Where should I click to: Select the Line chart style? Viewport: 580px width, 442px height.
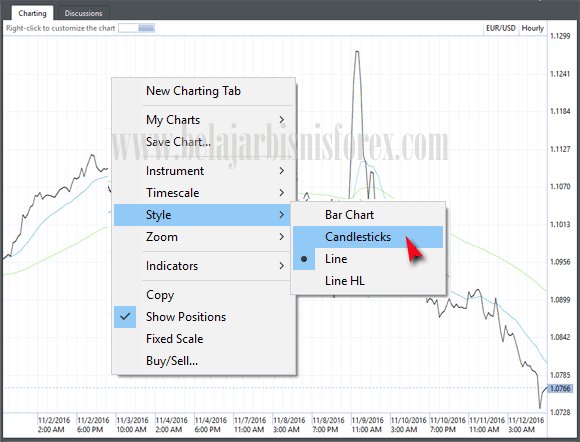coord(368,259)
